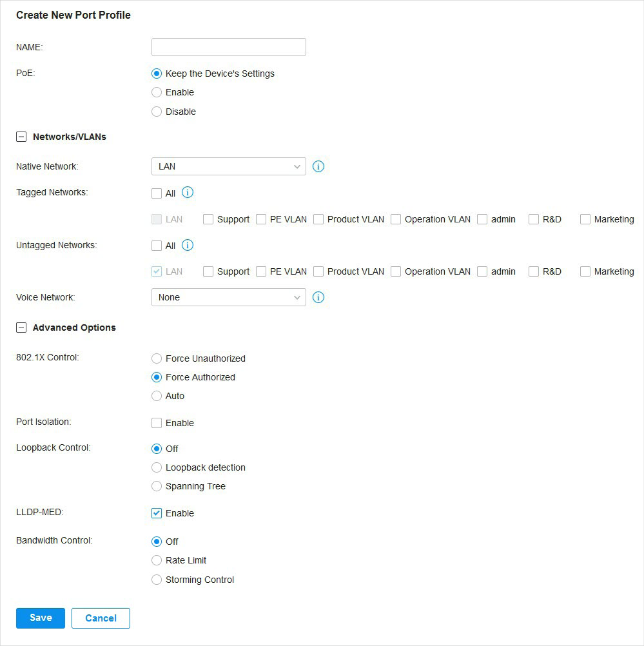Viewport: 644px width, 646px height.
Task: Click the NAME input field
Action: [x=229, y=47]
